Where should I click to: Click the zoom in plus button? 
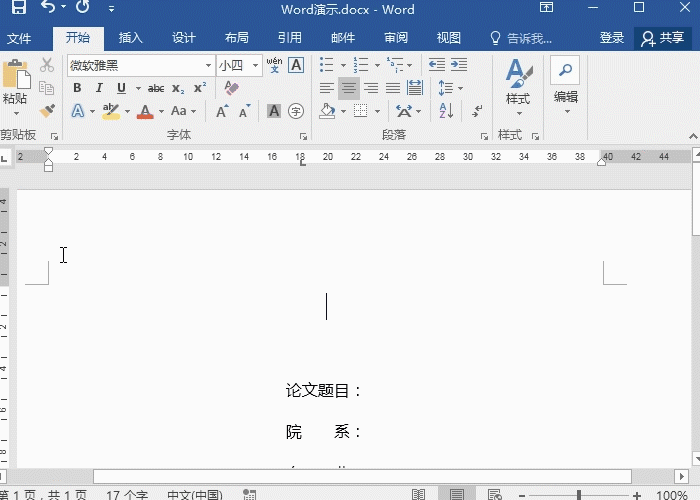coord(637,495)
